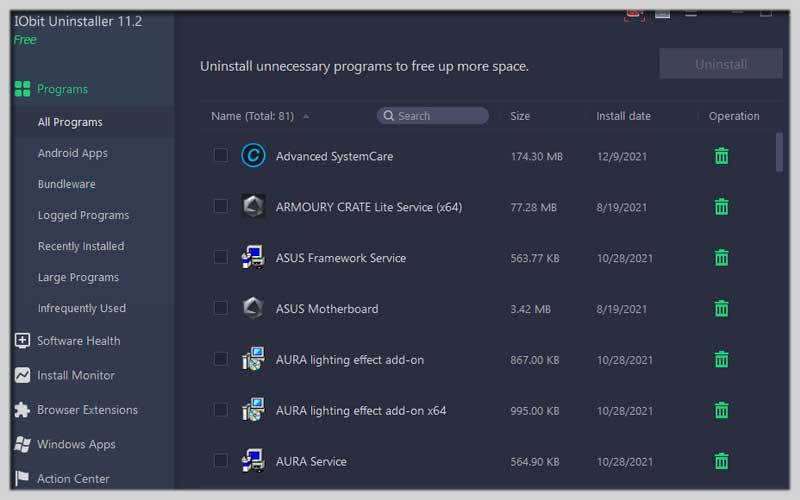Image resolution: width=800 pixels, height=500 pixels.
Task: Click the AURA Service name text
Action: point(311,461)
